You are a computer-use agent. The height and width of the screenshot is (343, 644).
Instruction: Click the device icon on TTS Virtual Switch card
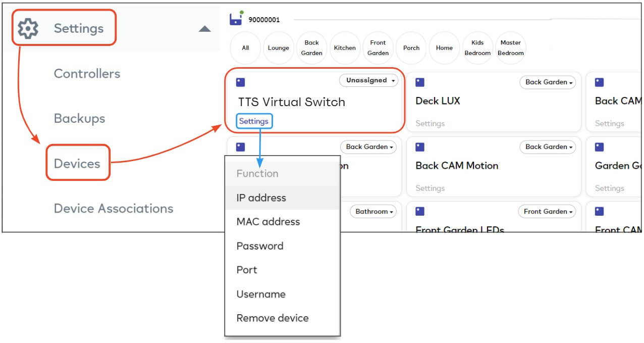pyautogui.click(x=241, y=81)
